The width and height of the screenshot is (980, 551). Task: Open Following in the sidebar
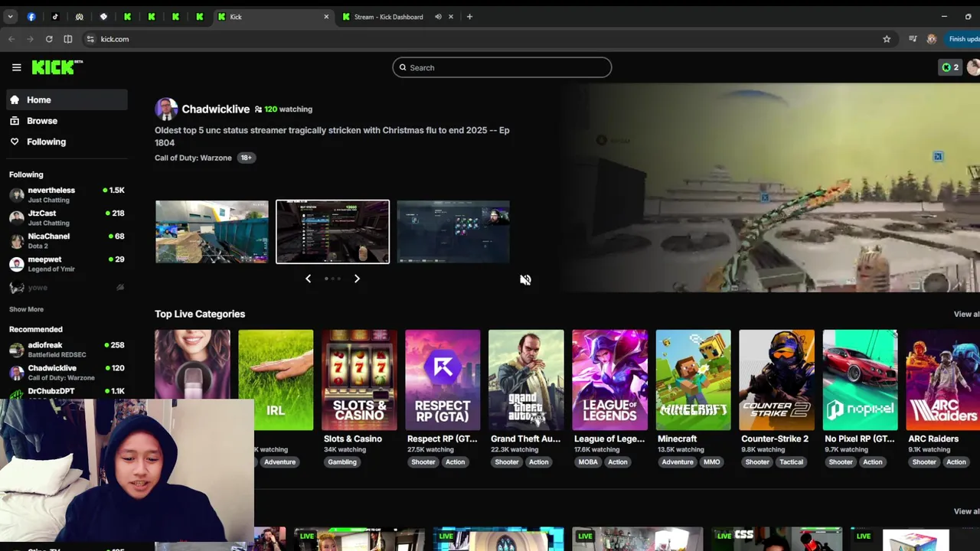click(x=67, y=142)
